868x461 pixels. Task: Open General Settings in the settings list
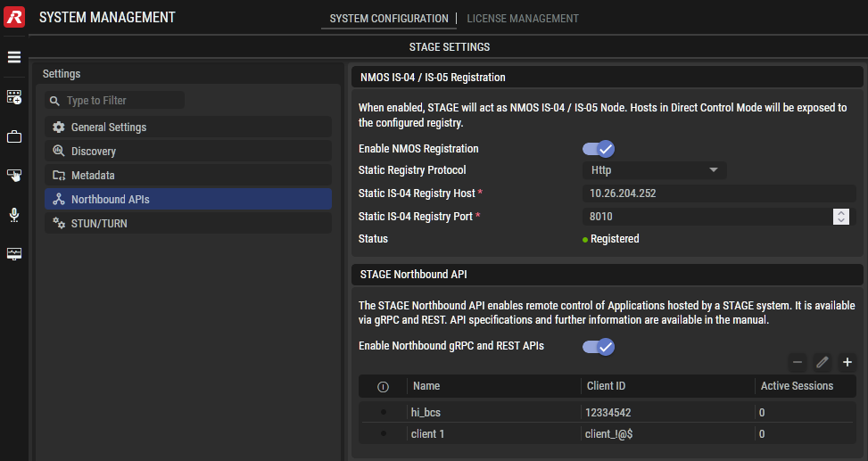[188, 127]
